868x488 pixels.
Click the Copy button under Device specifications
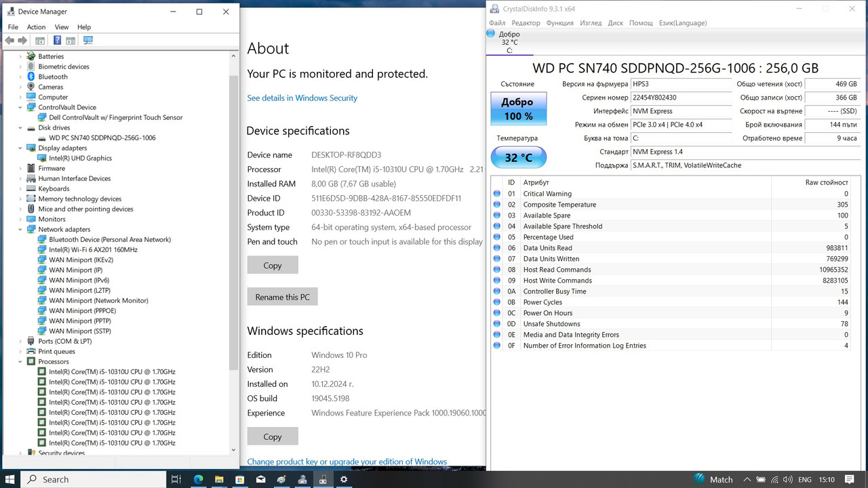[273, 266]
